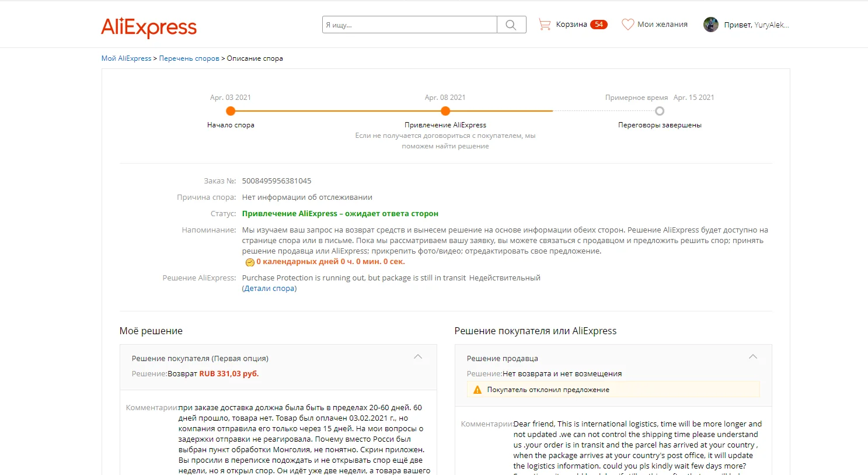This screenshot has height=475, width=868.
Task: Collapse the seller's solution panel
Action: [x=753, y=356]
